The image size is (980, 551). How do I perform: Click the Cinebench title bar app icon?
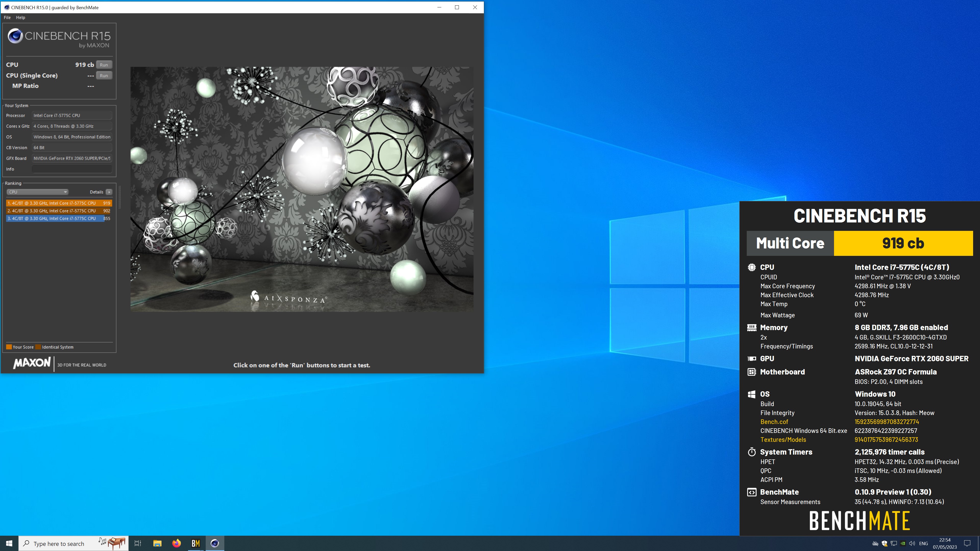[x=6, y=7]
